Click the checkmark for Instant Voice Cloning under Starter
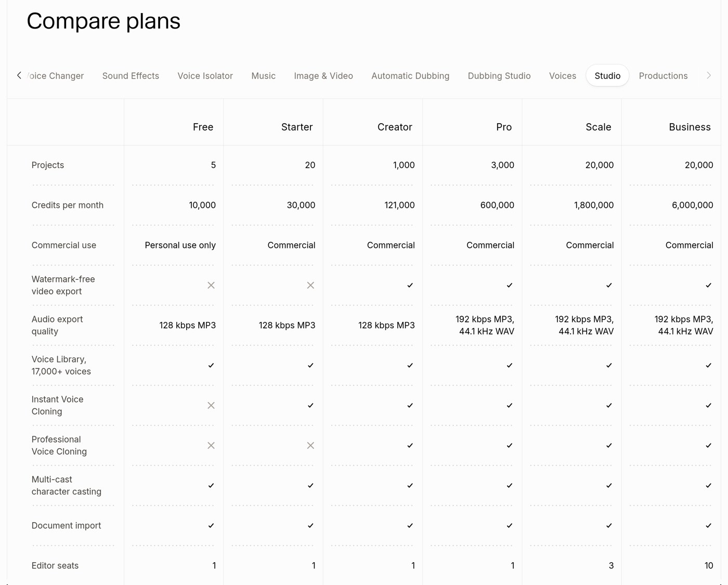This screenshot has height=585, width=728. (x=311, y=406)
